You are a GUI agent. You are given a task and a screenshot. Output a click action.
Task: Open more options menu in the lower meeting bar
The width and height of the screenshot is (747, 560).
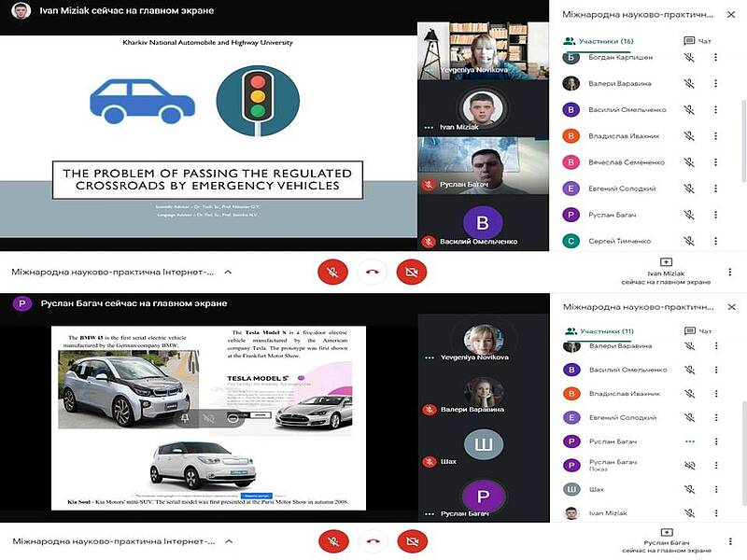pos(730,541)
